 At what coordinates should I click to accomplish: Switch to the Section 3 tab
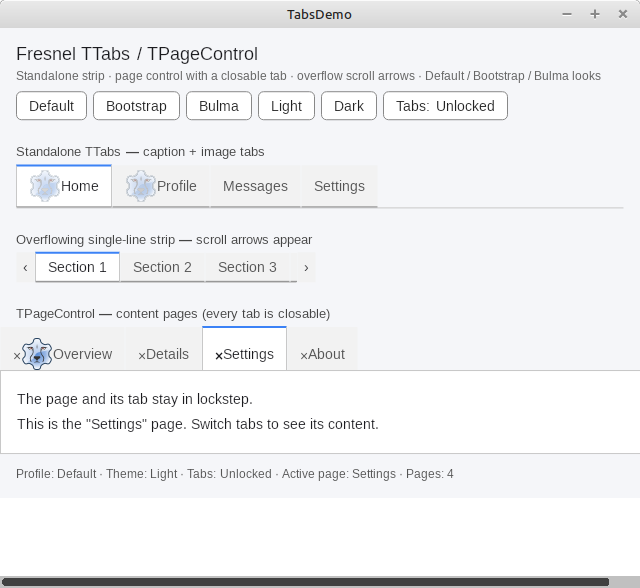point(247,267)
